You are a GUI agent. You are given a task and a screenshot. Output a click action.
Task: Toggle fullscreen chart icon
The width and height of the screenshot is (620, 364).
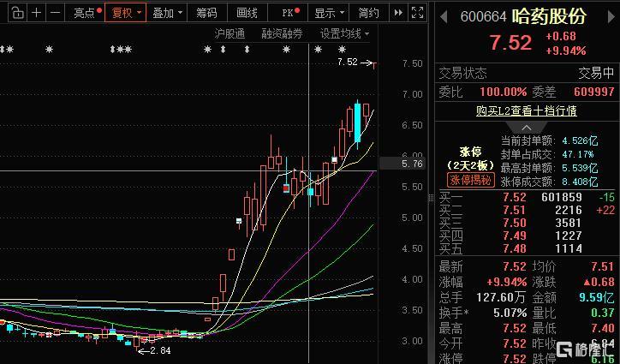point(418,13)
